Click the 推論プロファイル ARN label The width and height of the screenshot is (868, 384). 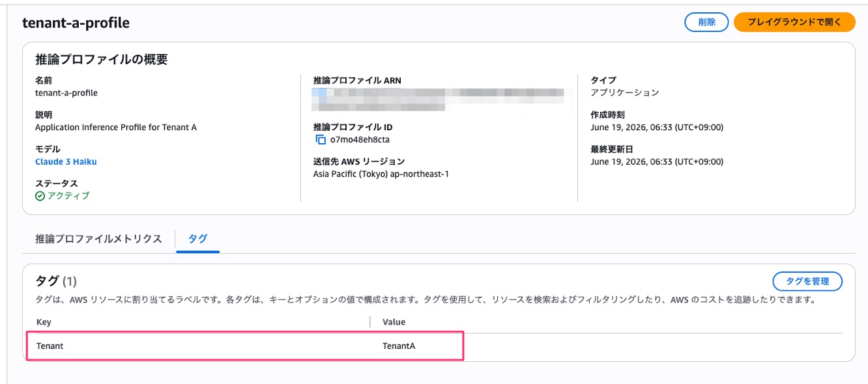point(357,81)
